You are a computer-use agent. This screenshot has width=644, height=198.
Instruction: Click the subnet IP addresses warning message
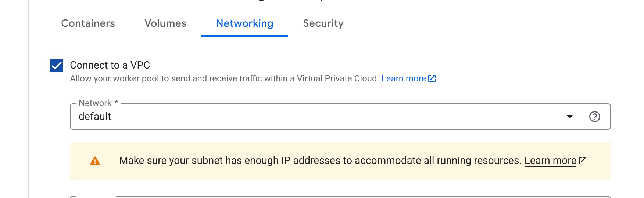tap(320, 161)
